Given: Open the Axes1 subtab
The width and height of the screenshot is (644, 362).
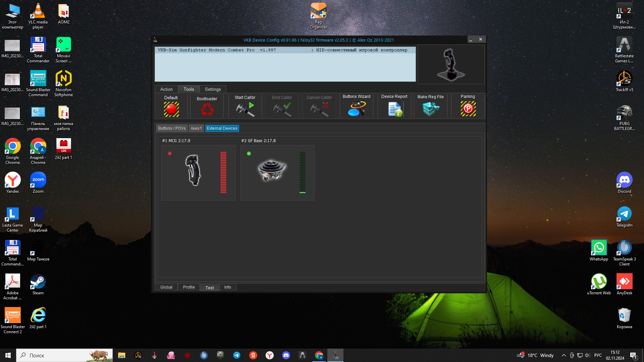Looking at the screenshot, I should (x=196, y=128).
